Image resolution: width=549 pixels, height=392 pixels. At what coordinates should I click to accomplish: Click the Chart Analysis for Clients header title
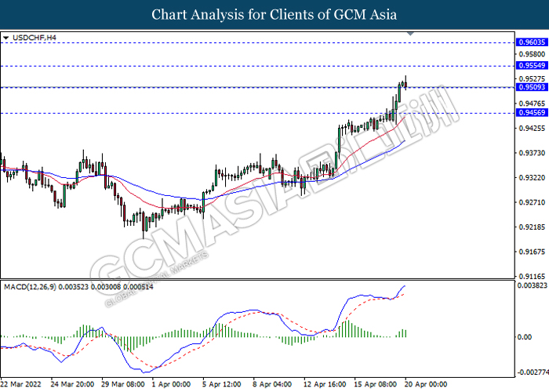274,15
